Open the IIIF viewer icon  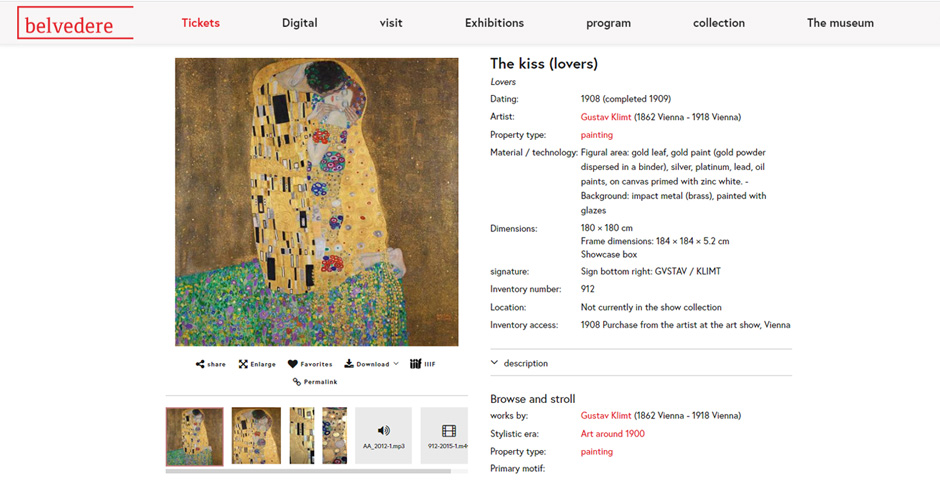415,364
